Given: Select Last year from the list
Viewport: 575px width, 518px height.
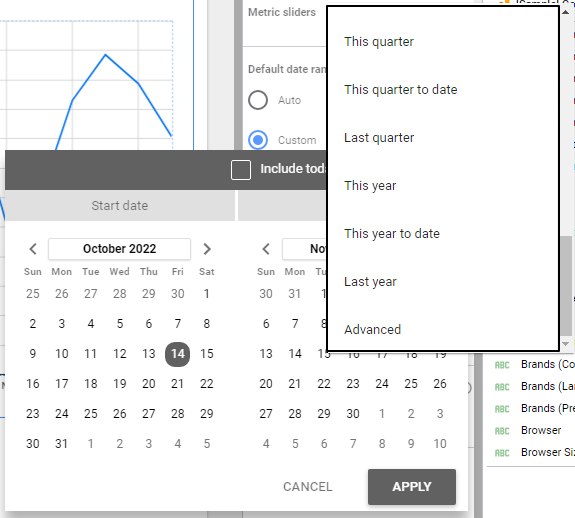Looking at the screenshot, I should pos(370,282).
